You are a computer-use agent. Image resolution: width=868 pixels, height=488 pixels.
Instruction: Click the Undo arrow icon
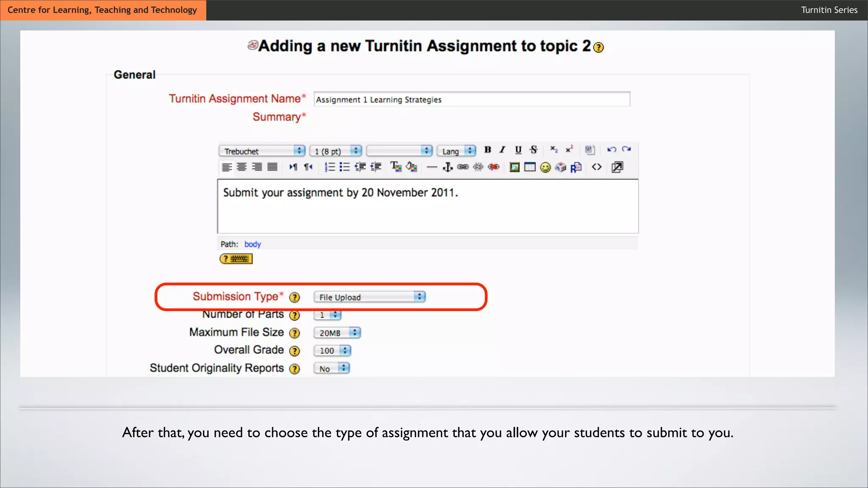pyautogui.click(x=611, y=150)
